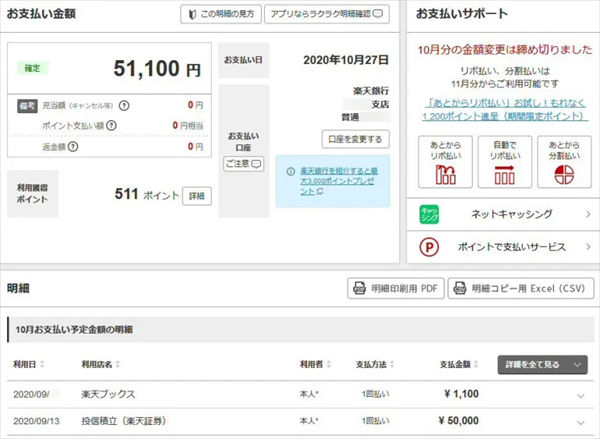This screenshot has width=600, height=439.
Task: Download 明細印刷用 PDF
Action: (x=396, y=288)
